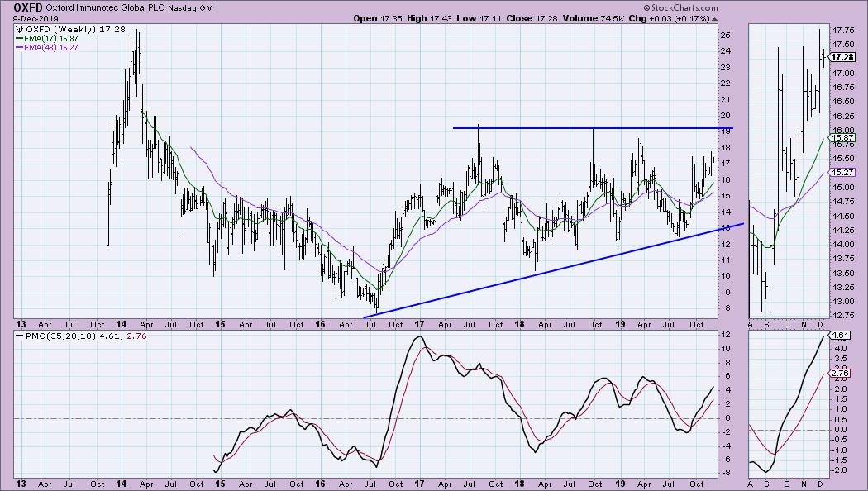868x491 pixels.
Task: Click the Volume 74.5K value
Action: (594, 18)
